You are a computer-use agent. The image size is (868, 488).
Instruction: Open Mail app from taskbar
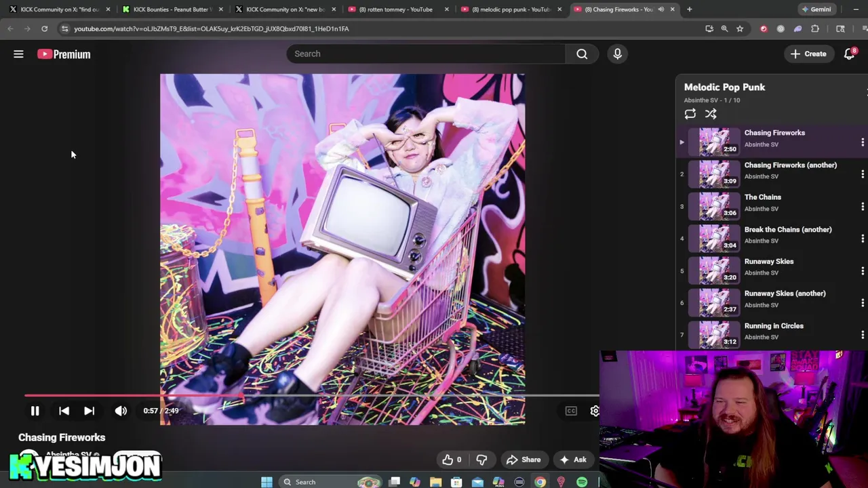(x=477, y=482)
